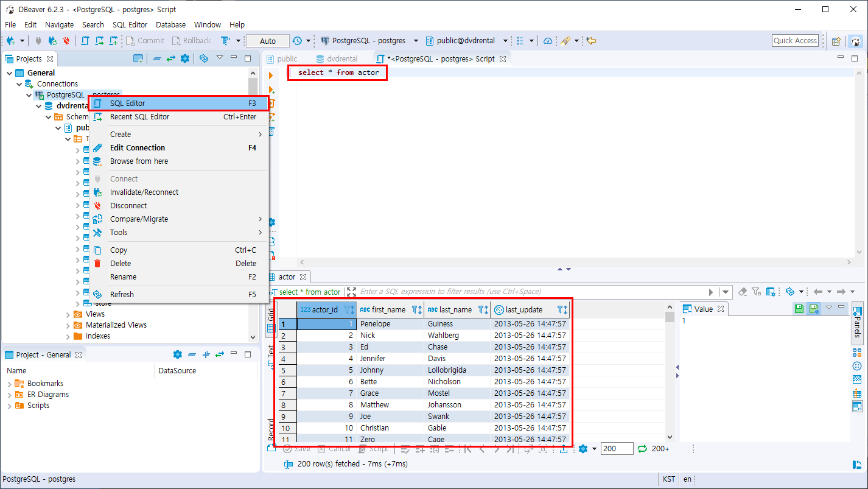Viewport: 868px width, 489px height.
Task: Click the results settings gear icon
Action: [x=583, y=449]
